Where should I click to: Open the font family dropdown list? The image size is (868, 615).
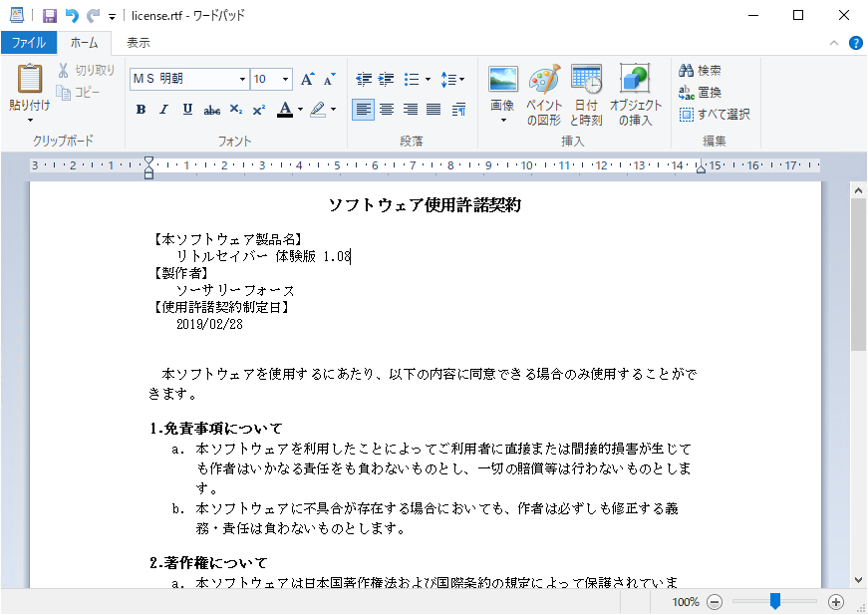[x=242, y=79]
